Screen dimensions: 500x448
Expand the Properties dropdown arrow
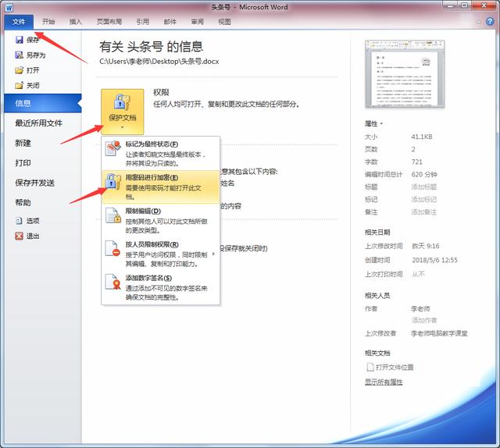(x=381, y=123)
